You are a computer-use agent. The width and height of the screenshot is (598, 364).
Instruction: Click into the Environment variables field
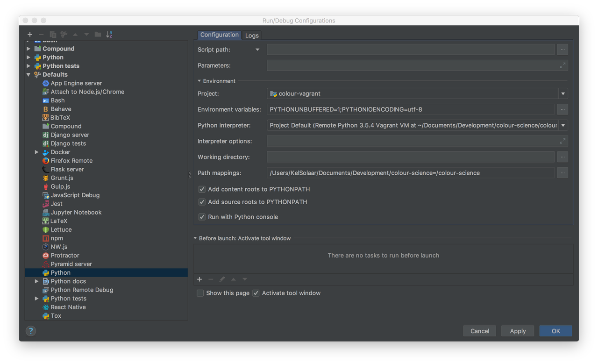pos(411,109)
